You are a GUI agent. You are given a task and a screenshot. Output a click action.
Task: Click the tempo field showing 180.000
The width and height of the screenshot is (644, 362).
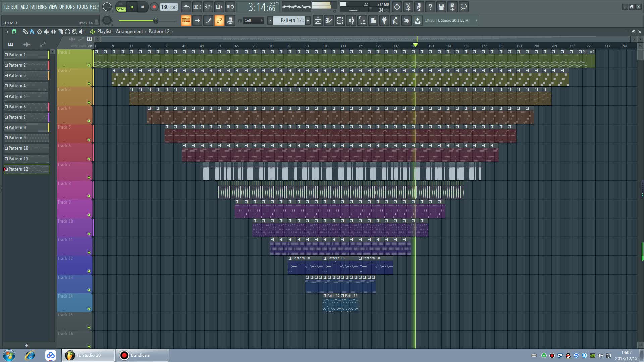coord(169,7)
